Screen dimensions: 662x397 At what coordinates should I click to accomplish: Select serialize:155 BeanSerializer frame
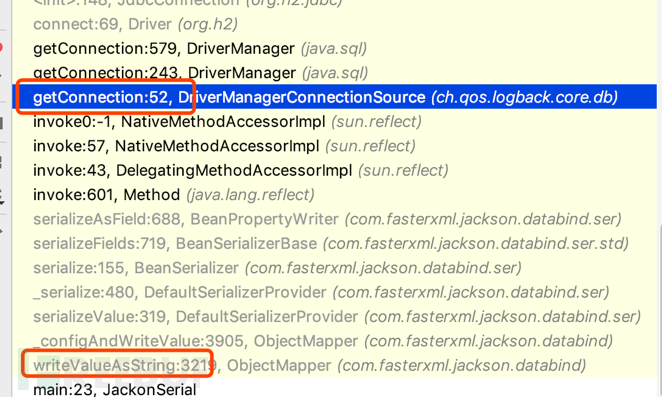pyautogui.click(x=334, y=268)
